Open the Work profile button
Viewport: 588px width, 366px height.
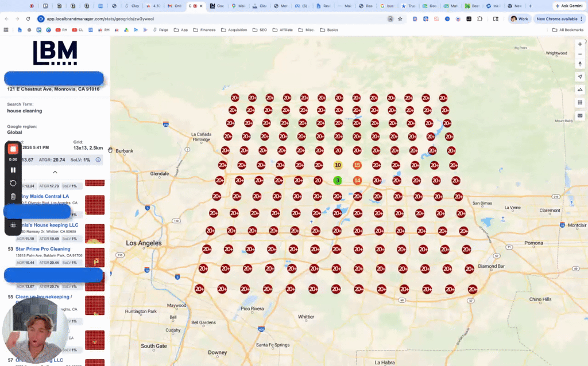519,19
